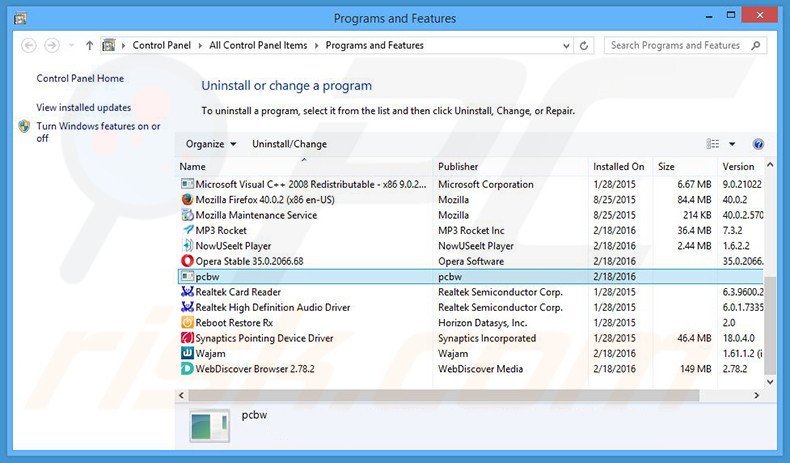This screenshot has width=790, height=463.
Task: Select the Wajam program name
Action: click(x=210, y=354)
